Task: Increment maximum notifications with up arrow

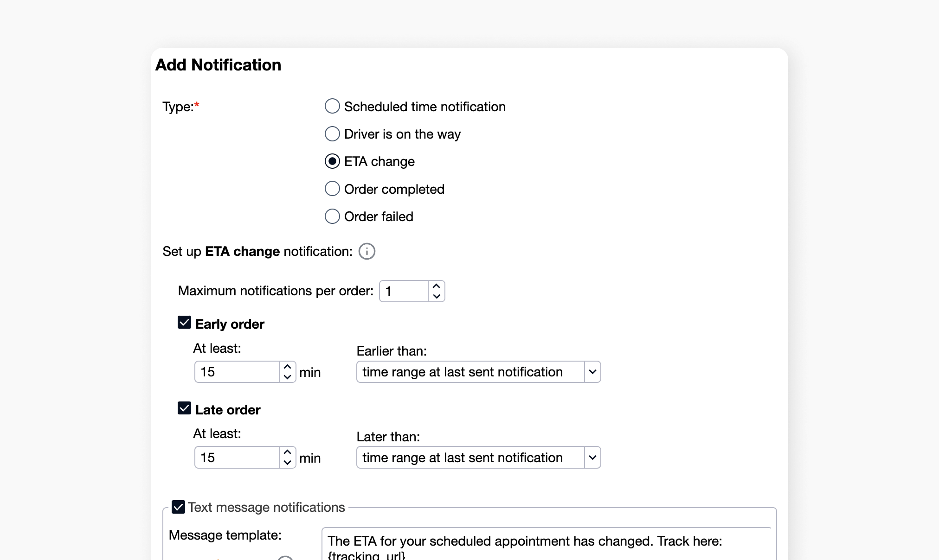Action: [436, 285]
